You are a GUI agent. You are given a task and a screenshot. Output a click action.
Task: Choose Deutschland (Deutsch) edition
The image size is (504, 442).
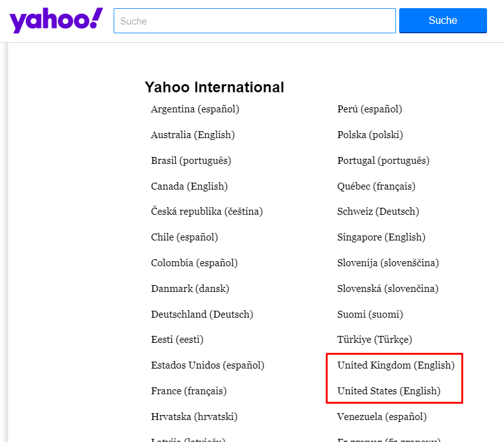[x=202, y=315]
